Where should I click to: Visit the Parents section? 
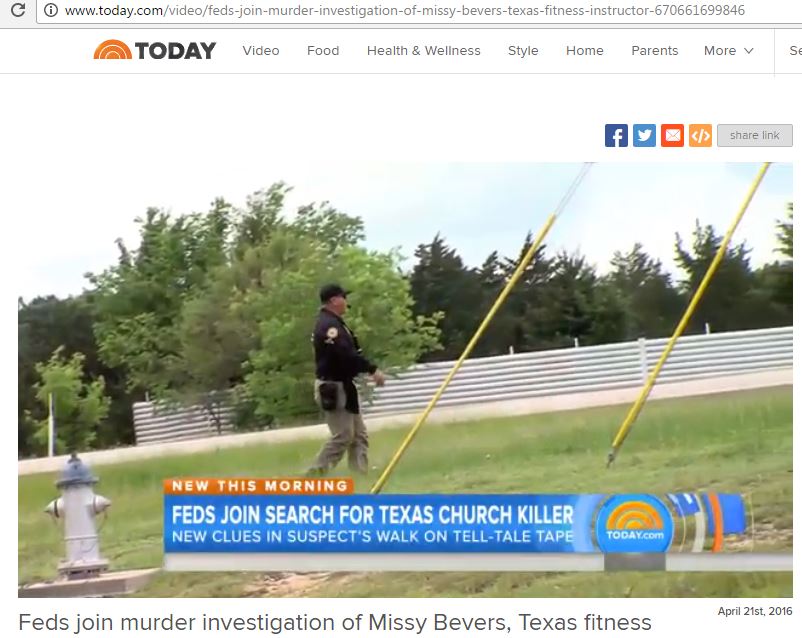(x=655, y=51)
